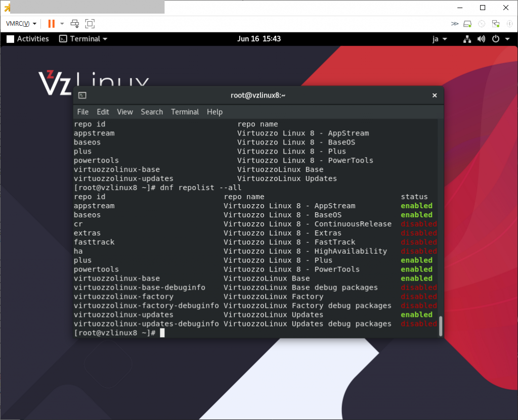Open the Terminal menu in the terminal menubar

pyautogui.click(x=185, y=112)
